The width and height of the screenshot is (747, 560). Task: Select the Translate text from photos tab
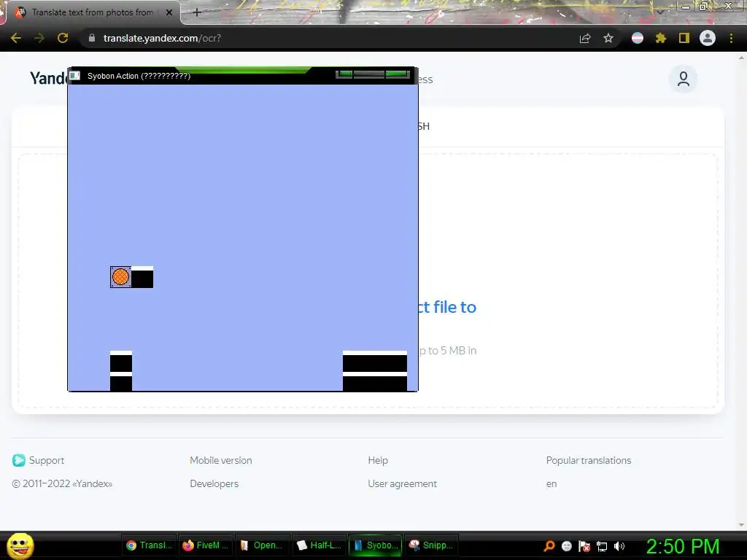[90, 13]
